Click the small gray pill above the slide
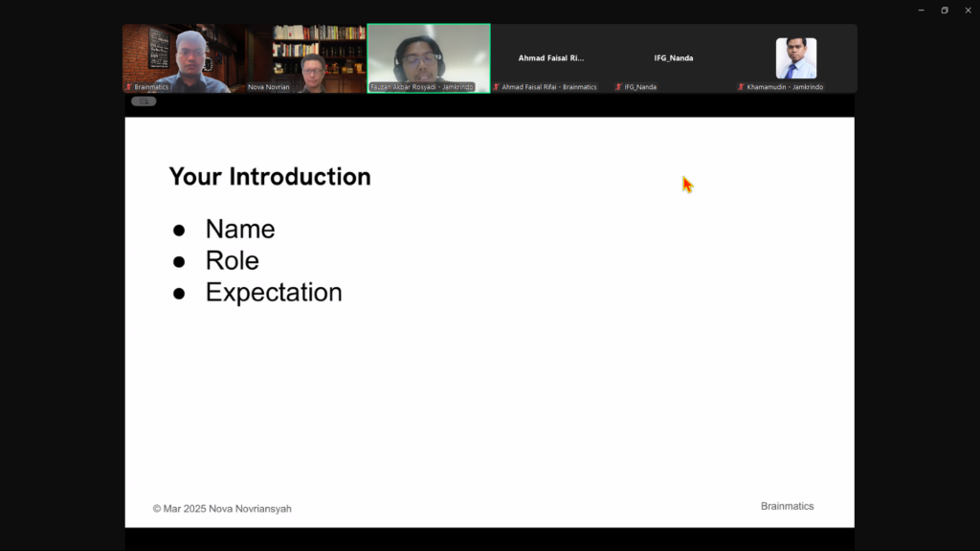The width and height of the screenshot is (980, 551). [x=144, y=101]
